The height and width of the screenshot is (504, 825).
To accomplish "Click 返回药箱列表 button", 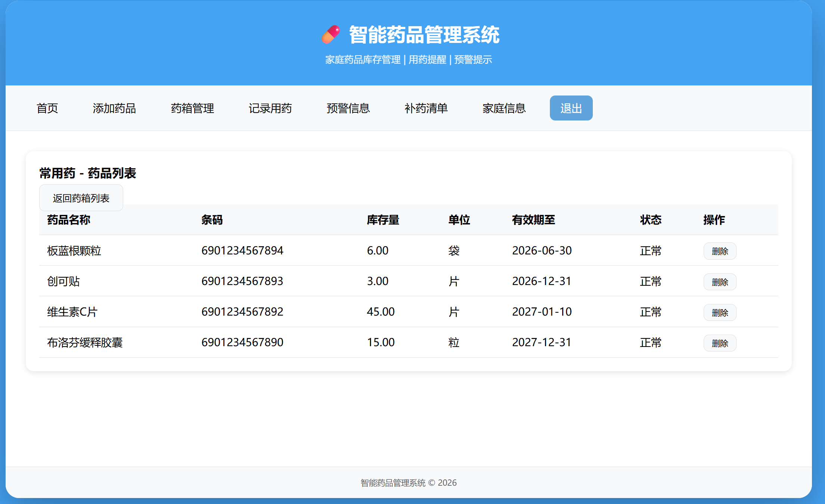I will pyautogui.click(x=81, y=198).
